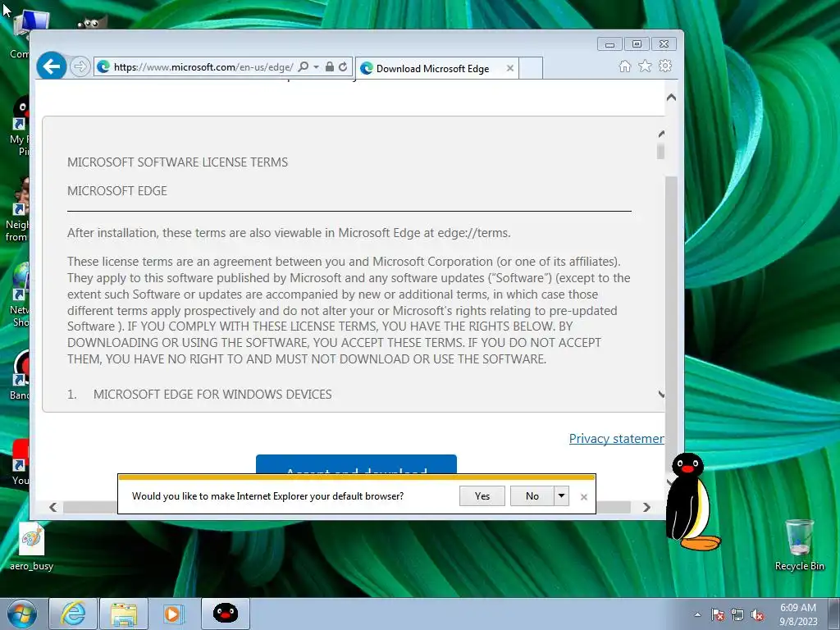Expand the dropdown arrow beside the No button

click(x=561, y=496)
